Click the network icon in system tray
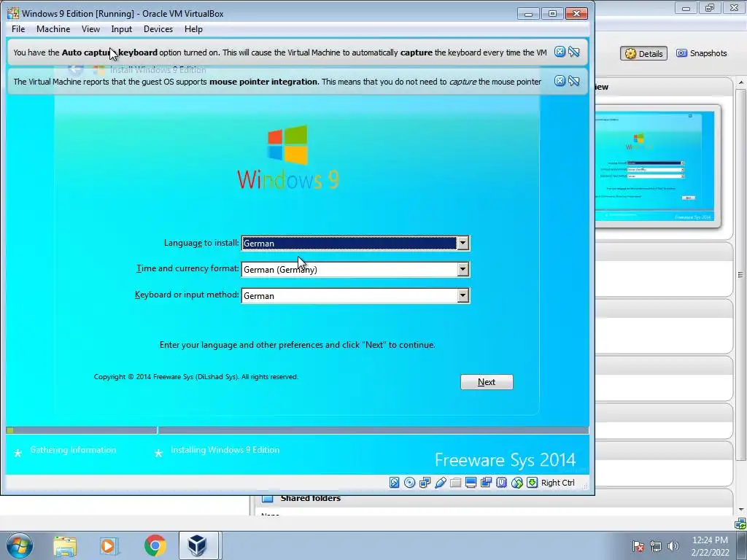 click(656, 546)
